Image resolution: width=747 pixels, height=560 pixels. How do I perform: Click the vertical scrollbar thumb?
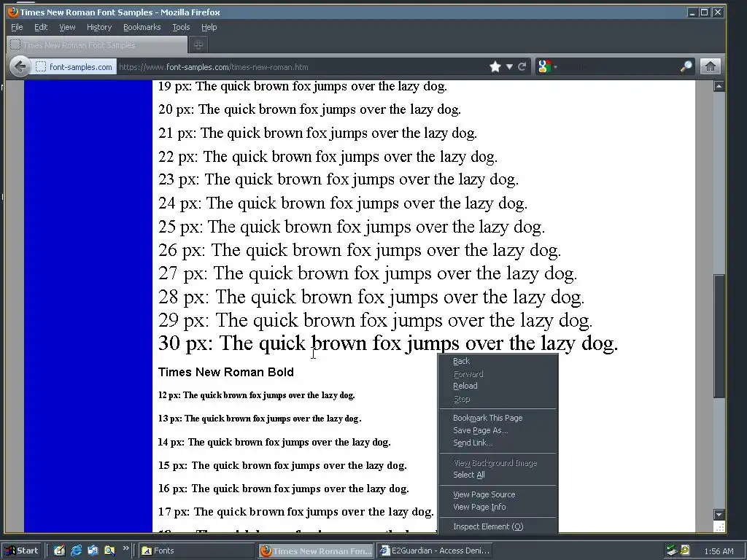tap(719, 336)
